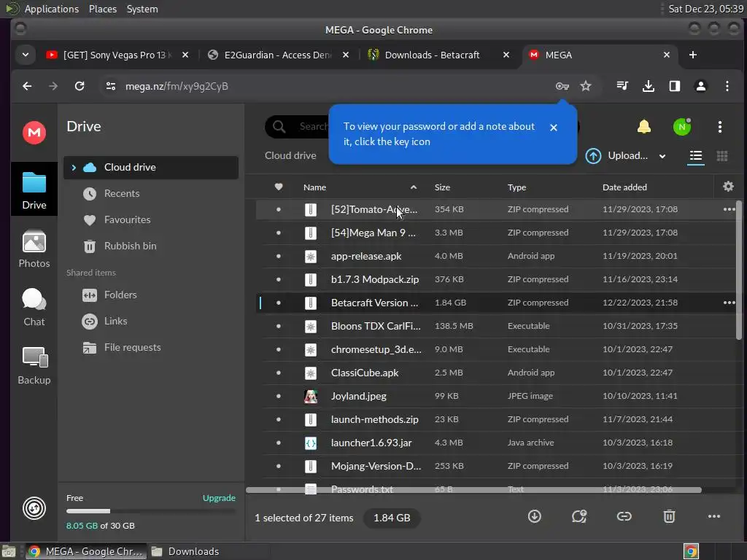Screen dimensions: 747x560
Task: Toggle favourite dot for ClassiCube.apk
Action: click(x=279, y=373)
